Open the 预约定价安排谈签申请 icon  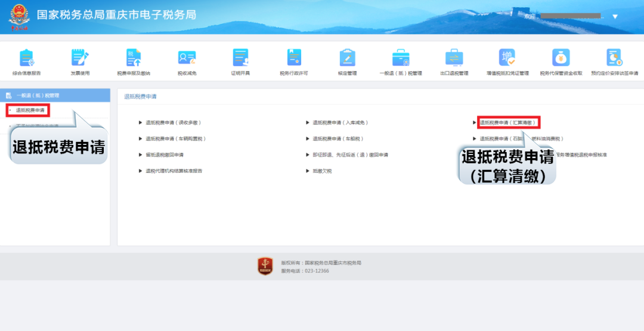pos(614,57)
